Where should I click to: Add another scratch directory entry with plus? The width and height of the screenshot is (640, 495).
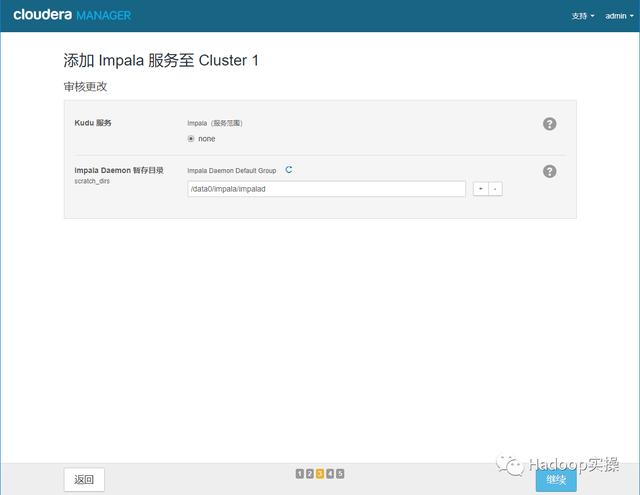(x=480, y=189)
